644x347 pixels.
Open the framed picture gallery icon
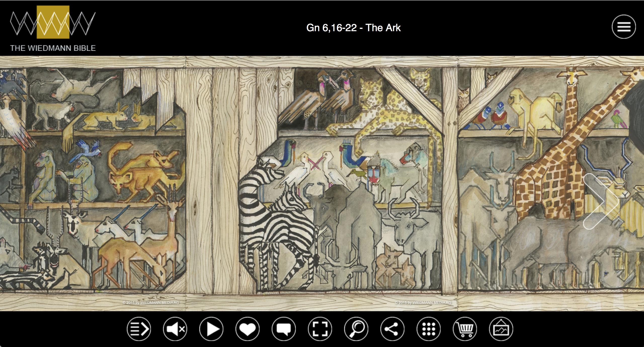(501, 329)
